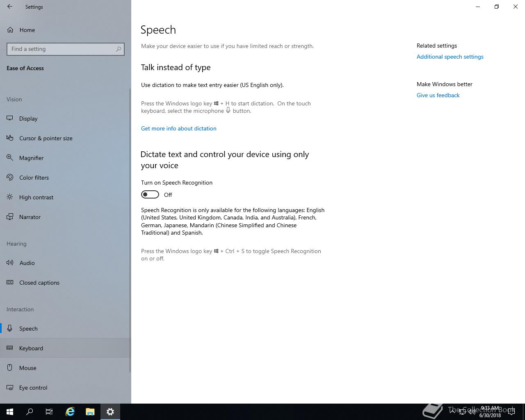The image size is (525, 420).
Task: Open High contrast page
Action: (66, 197)
